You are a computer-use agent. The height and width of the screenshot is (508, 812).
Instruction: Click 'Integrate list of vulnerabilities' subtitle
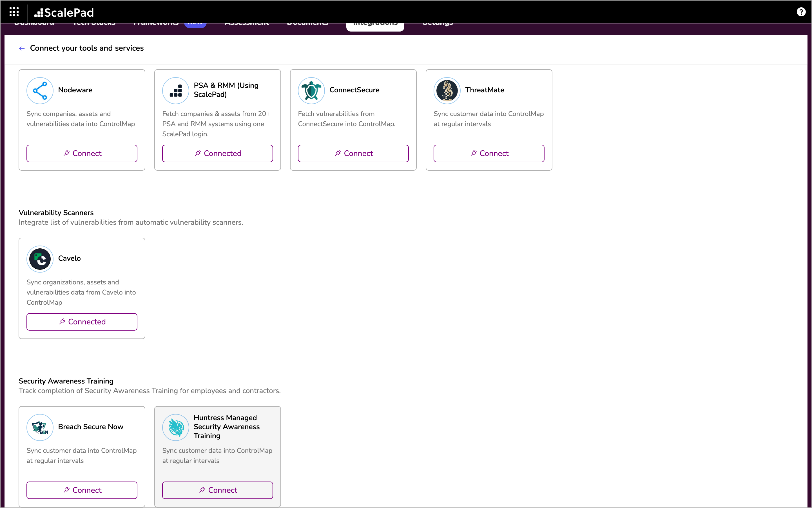[131, 222]
